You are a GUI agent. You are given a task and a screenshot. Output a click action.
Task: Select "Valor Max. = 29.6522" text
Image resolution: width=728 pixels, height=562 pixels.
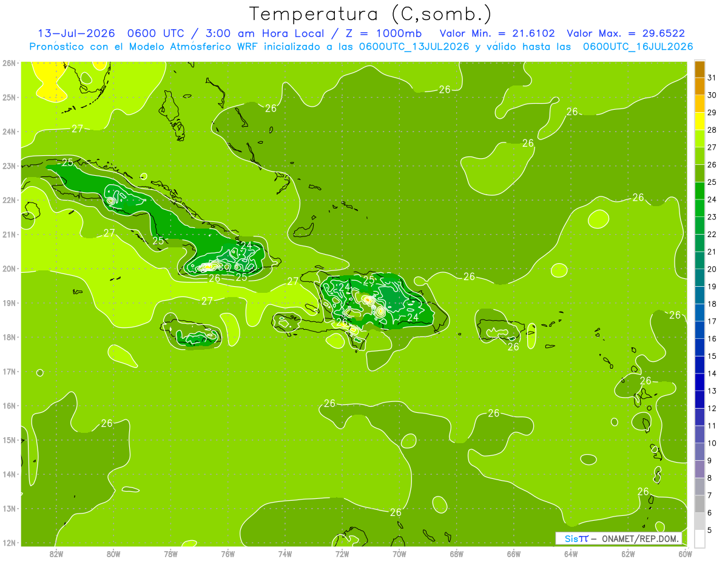[x=625, y=33]
